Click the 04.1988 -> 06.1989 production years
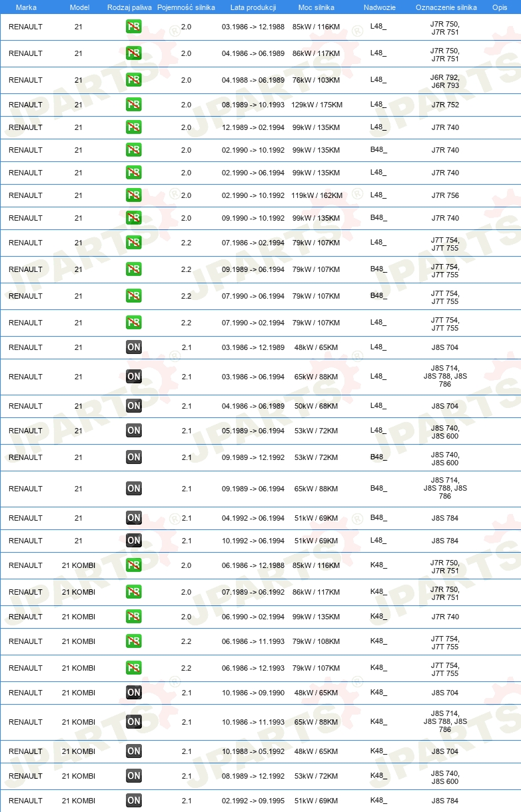 pos(253,80)
